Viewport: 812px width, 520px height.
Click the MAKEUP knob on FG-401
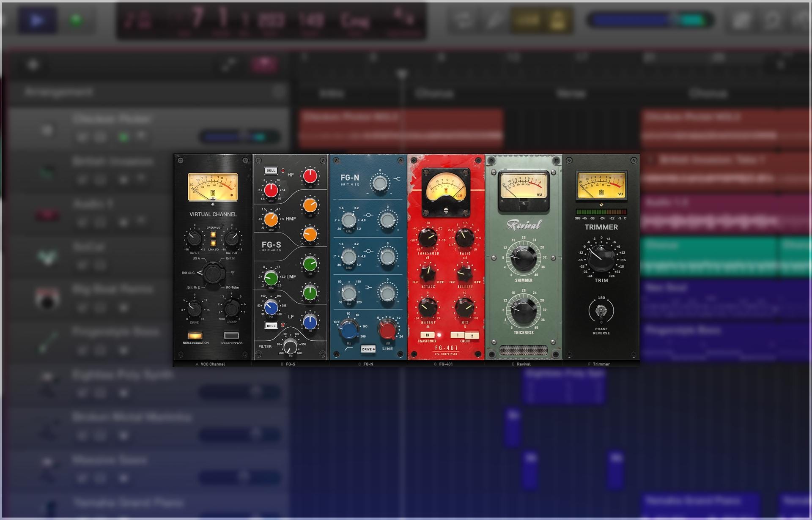(428, 308)
